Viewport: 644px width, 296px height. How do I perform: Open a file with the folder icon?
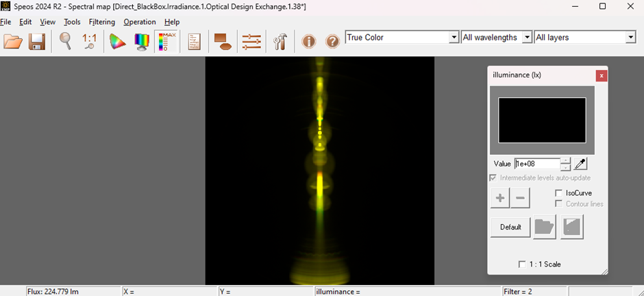tap(13, 42)
